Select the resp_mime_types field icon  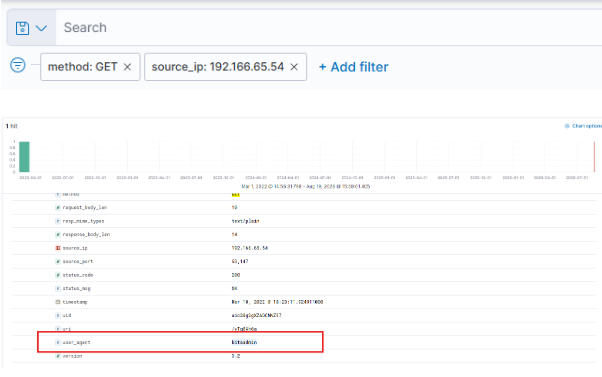[x=58, y=221]
